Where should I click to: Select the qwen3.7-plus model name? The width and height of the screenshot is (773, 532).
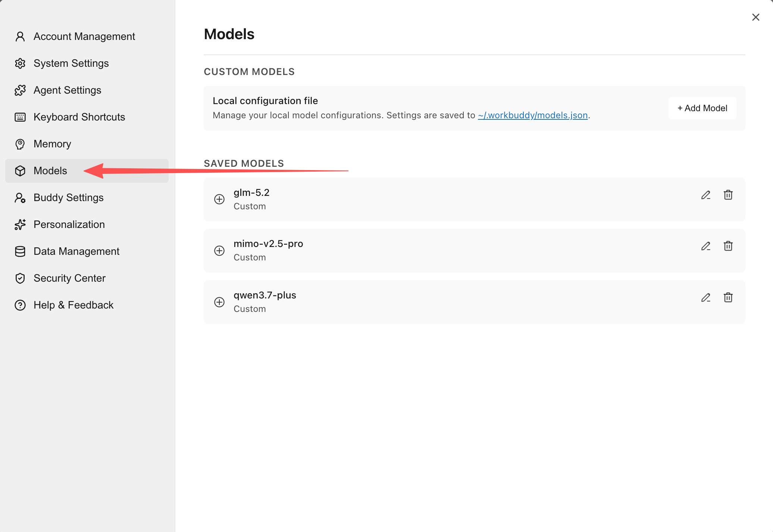coord(265,295)
